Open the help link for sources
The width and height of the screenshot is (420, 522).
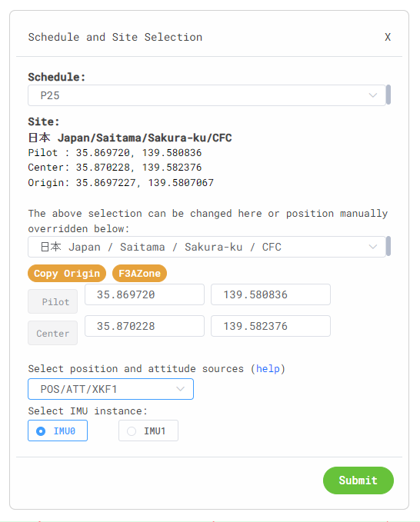pyautogui.click(x=268, y=368)
